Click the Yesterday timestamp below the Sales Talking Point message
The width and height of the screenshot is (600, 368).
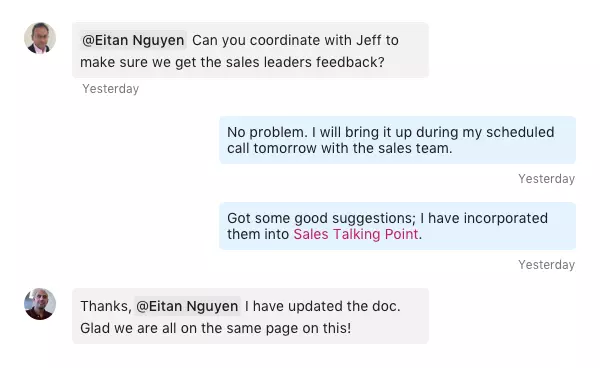pyautogui.click(x=546, y=265)
